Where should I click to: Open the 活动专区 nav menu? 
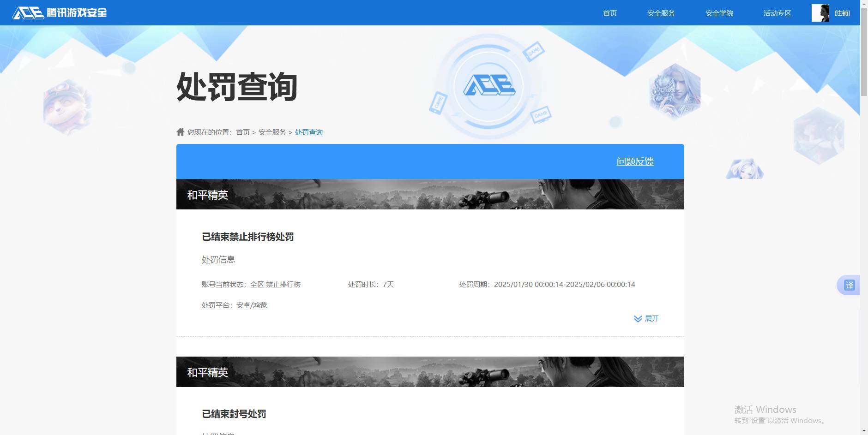coord(777,13)
